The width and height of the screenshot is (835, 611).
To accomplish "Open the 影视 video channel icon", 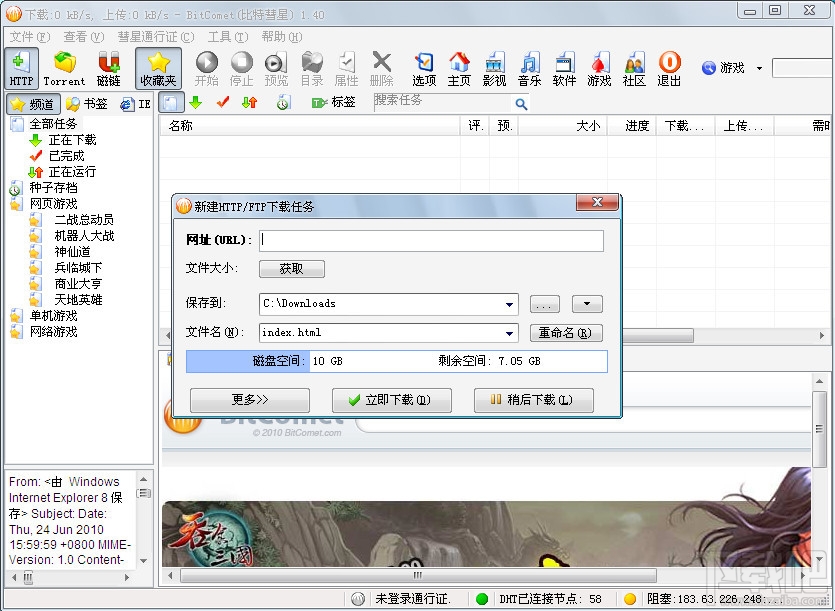I will point(494,68).
